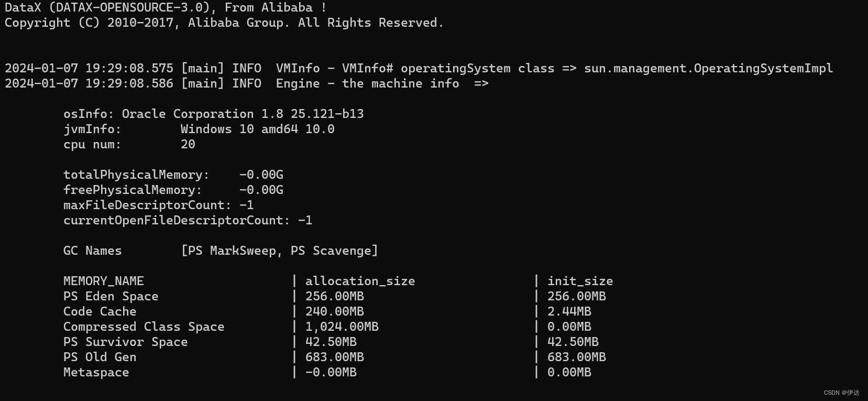Click the 'PS Eden Space' row name
The width and height of the screenshot is (868, 401).
click(x=111, y=297)
